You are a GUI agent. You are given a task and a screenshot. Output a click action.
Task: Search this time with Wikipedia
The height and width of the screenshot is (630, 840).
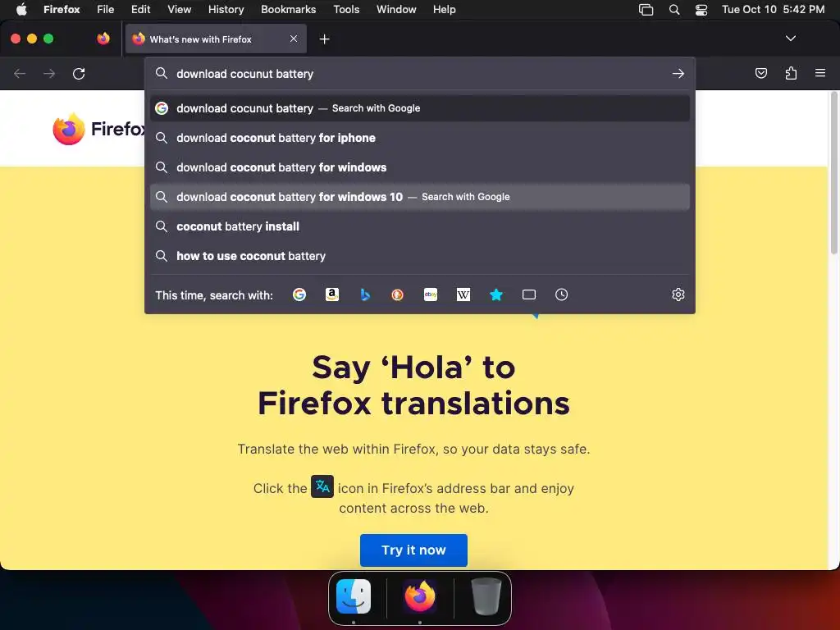point(463,294)
